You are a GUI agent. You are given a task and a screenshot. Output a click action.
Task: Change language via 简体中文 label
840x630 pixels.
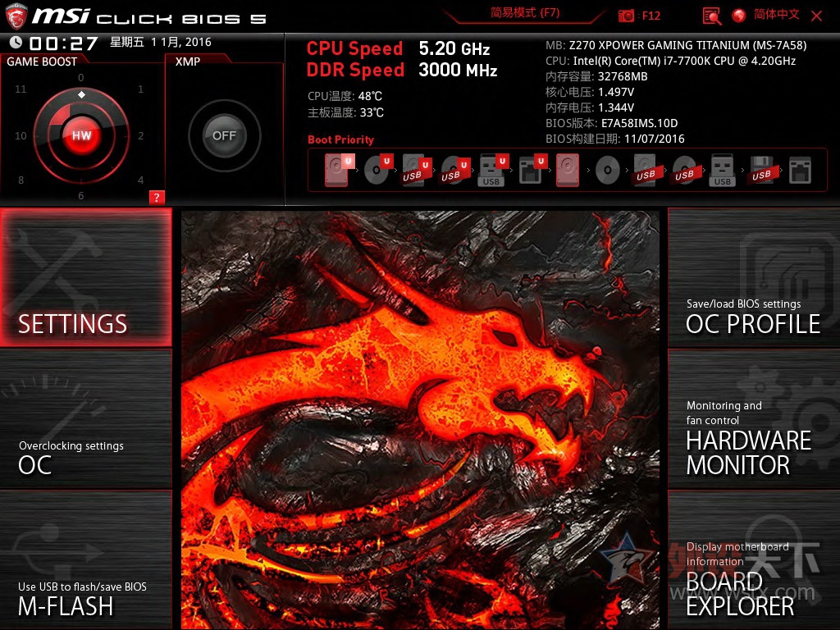tap(777, 15)
